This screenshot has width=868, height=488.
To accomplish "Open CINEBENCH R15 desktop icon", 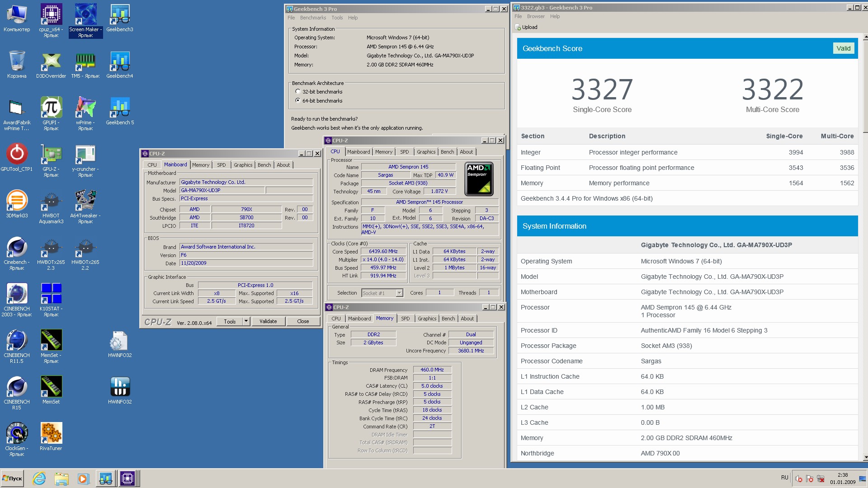I will coord(17,393).
